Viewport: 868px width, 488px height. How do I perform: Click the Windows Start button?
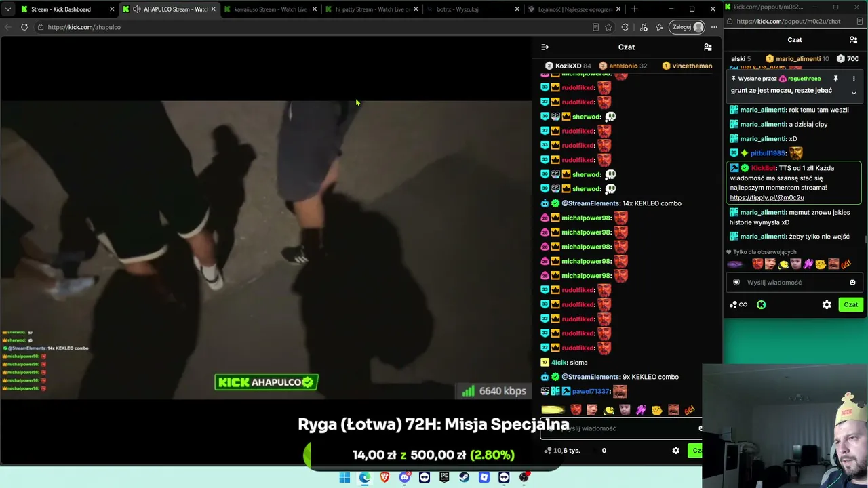coord(344,478)
